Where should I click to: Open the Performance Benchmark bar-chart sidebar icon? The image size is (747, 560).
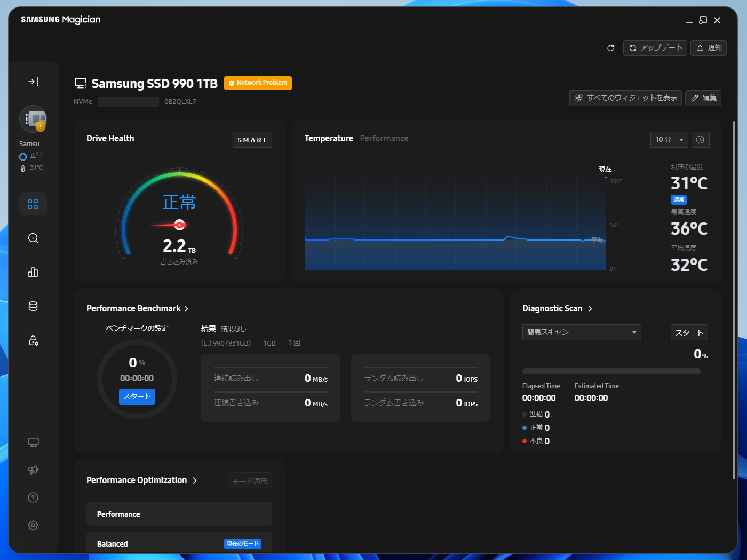[33, 272]
